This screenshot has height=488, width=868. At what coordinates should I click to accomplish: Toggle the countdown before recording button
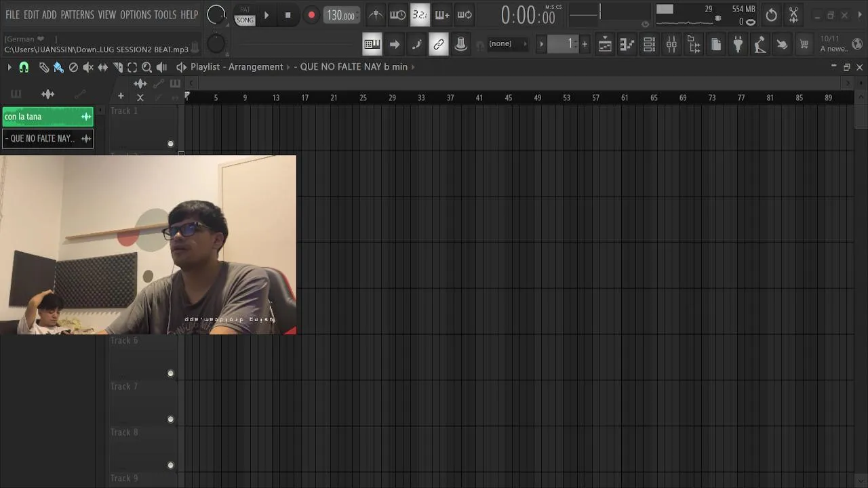(420, 15)
